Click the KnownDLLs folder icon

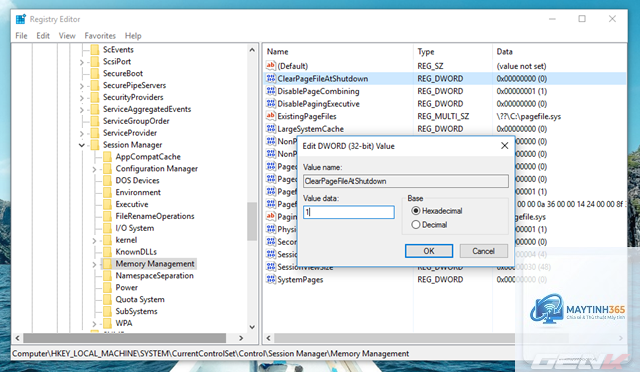107,252
